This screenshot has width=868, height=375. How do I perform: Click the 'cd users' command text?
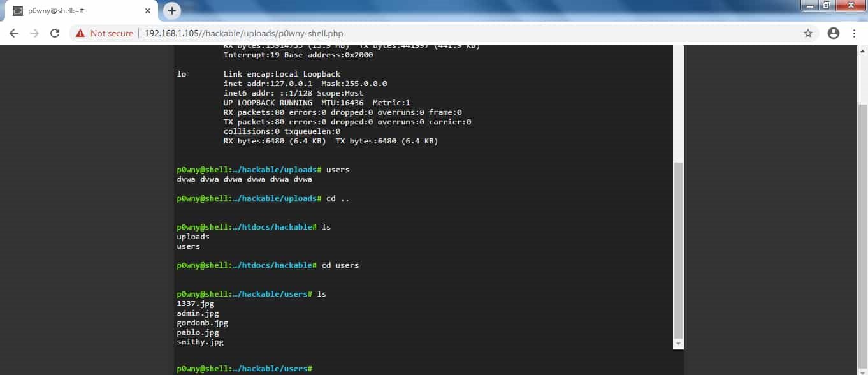[340, 265]
